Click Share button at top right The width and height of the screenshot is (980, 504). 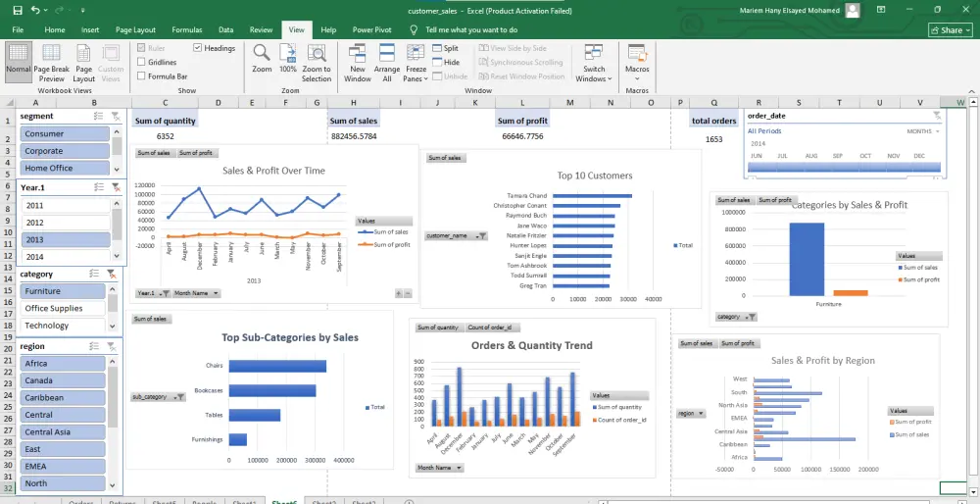pos(951,29)
